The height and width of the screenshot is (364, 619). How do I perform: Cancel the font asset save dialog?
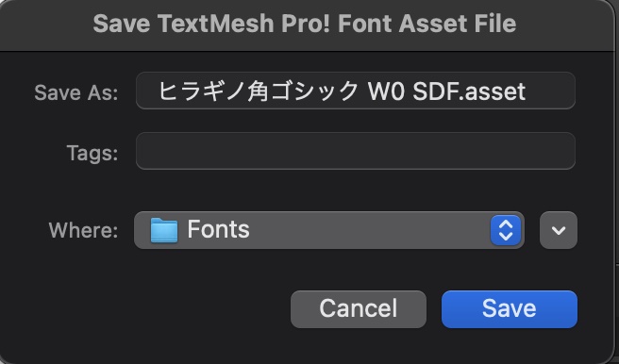pyautogui.click(x=359, y=309)
